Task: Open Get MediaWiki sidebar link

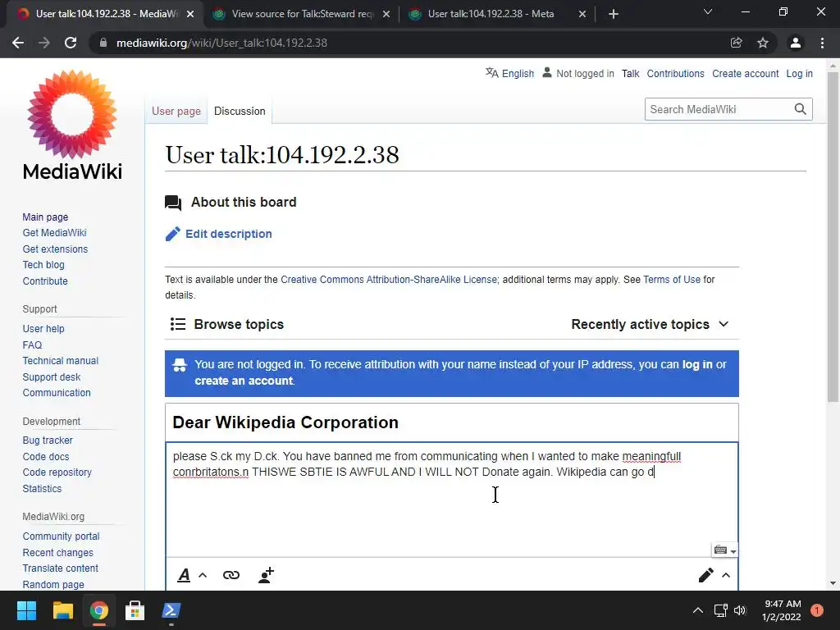Action: 55,232
